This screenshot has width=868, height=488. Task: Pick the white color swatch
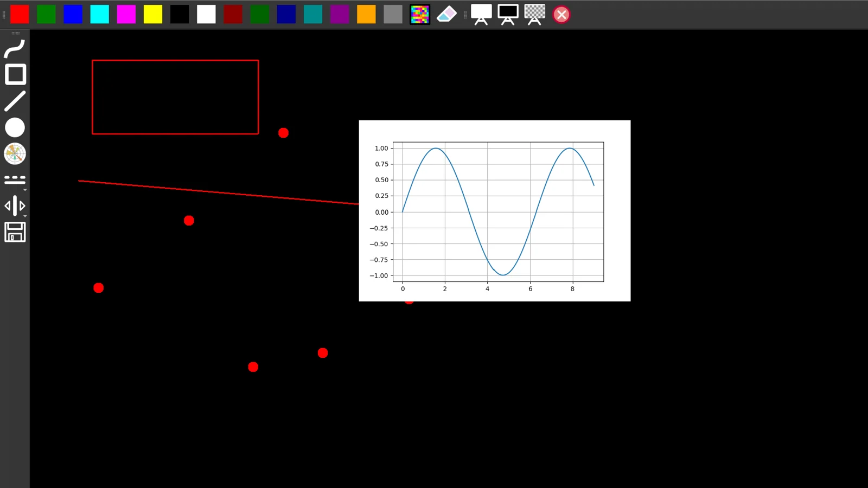(206, 14)
